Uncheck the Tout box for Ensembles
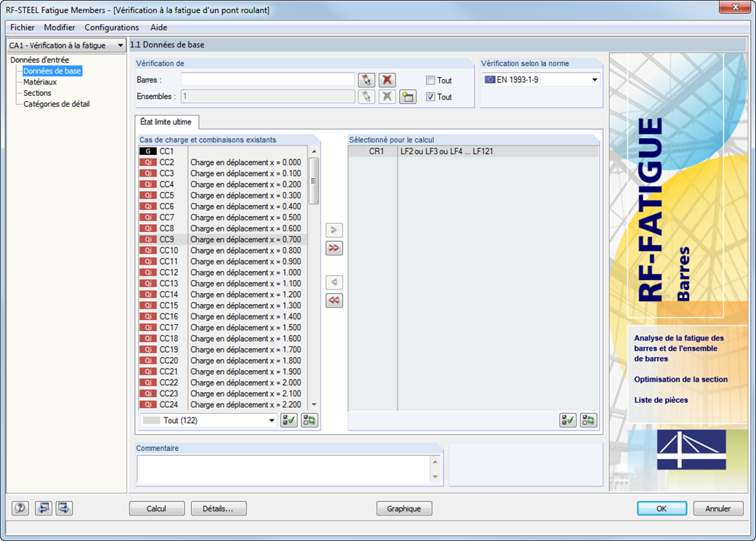The width and height of the screenshot is (756, 541). click(x=430, y=97)
